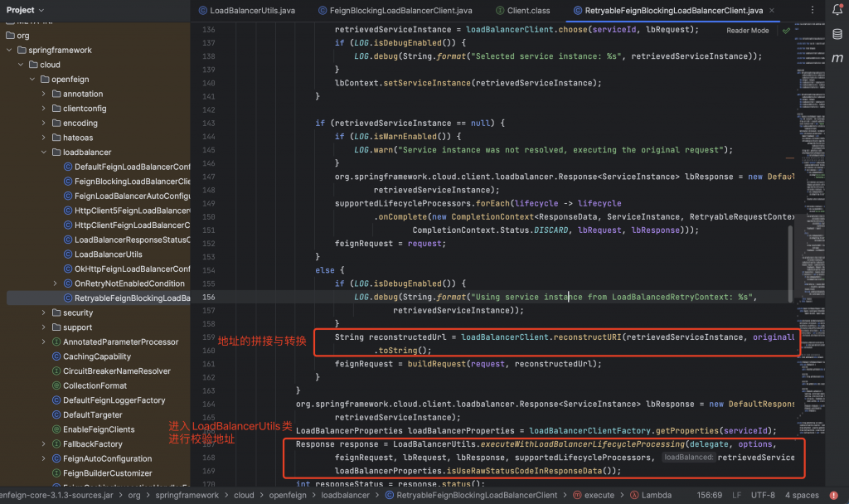Change file encoding UTF-8

click(x=763, y=496)
